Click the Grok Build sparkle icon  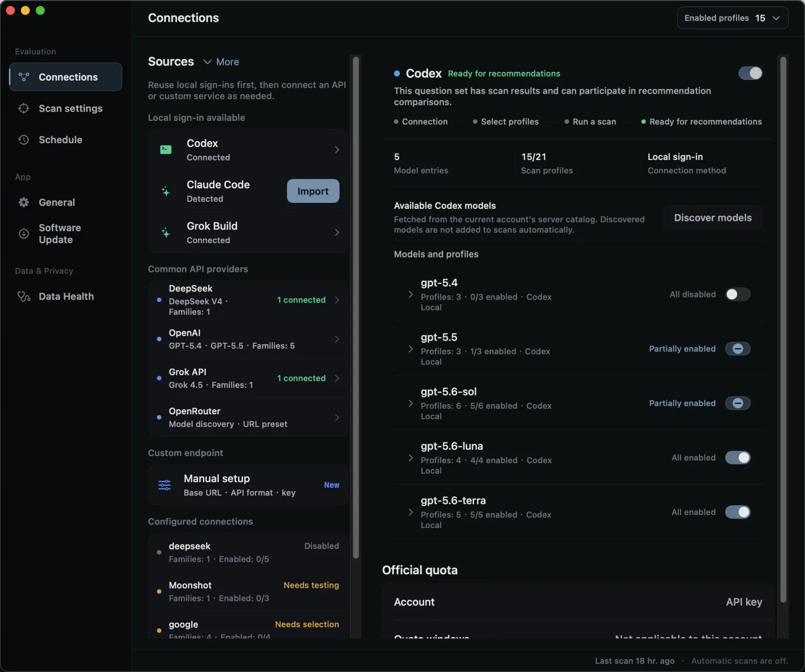[x=166, y=233]
